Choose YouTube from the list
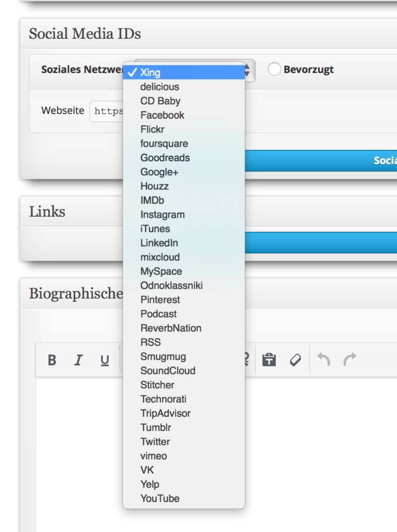Viewport: 397px width, 532px height. point(183,498)
